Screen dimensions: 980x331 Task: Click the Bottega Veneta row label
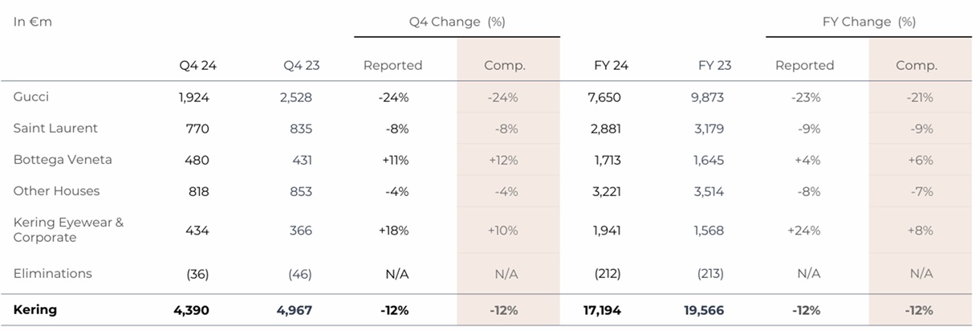point(63,159)
